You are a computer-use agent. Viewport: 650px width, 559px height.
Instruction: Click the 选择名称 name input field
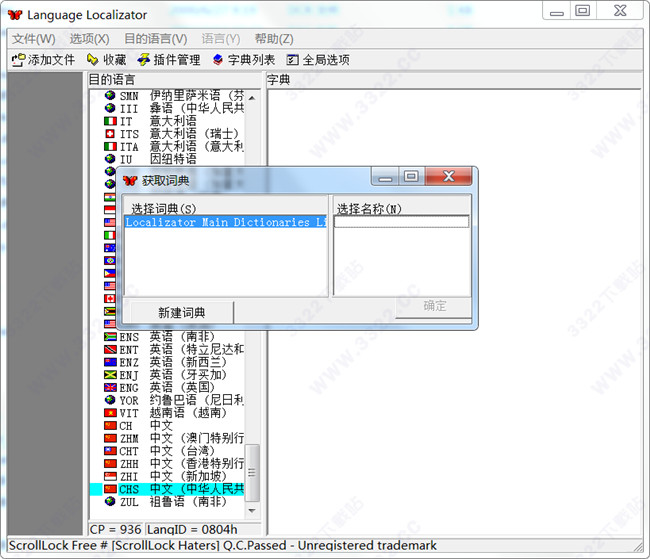(401, 222)
